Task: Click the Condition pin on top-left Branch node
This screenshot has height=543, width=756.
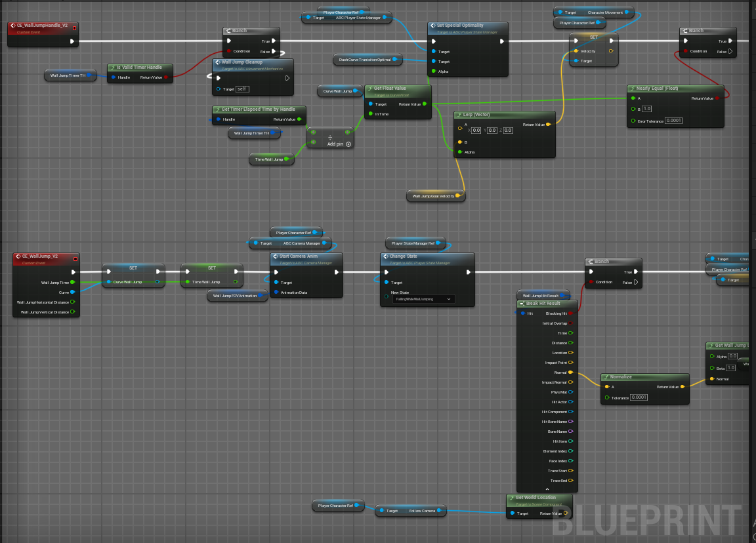Action: (x=228, y=51)
